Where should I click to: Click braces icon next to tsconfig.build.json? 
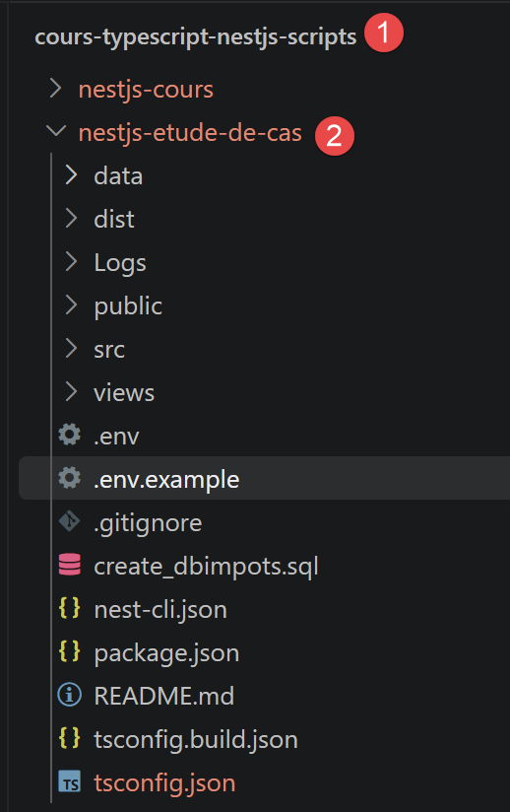69,738
